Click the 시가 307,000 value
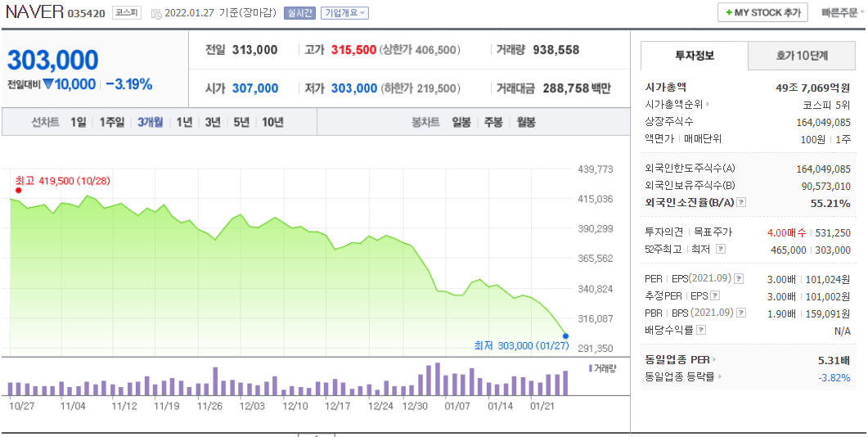 tap(255, 88)
